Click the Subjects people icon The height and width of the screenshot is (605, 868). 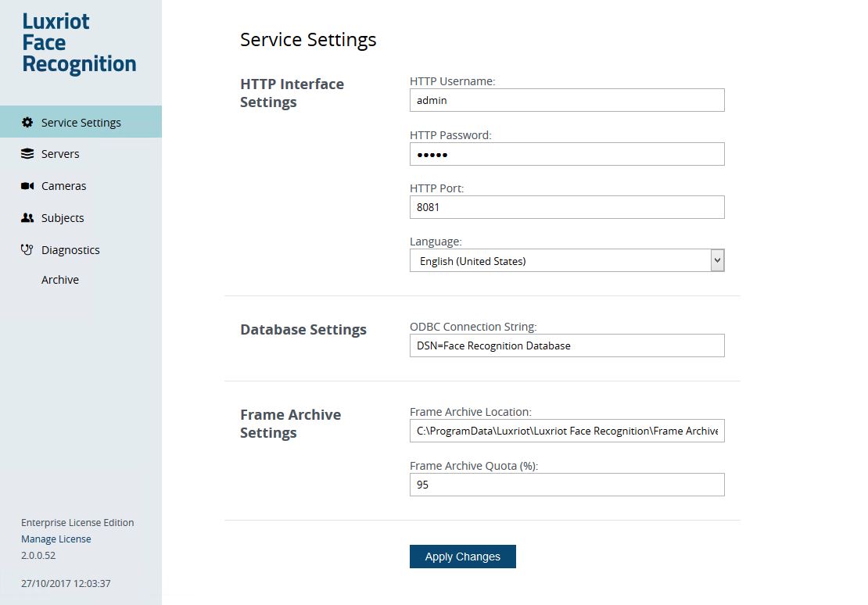tap(27, 218)
